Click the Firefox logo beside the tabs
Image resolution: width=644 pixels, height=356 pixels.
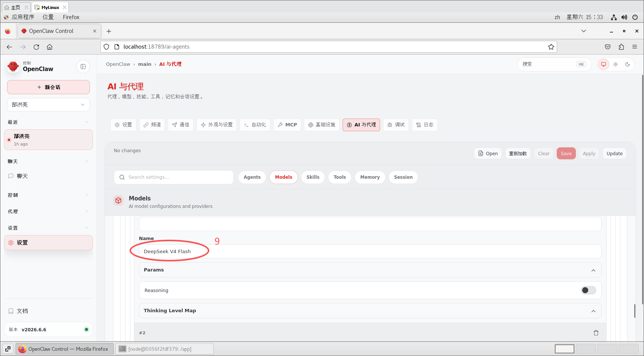pyautogui.click(x=8, y=31)
